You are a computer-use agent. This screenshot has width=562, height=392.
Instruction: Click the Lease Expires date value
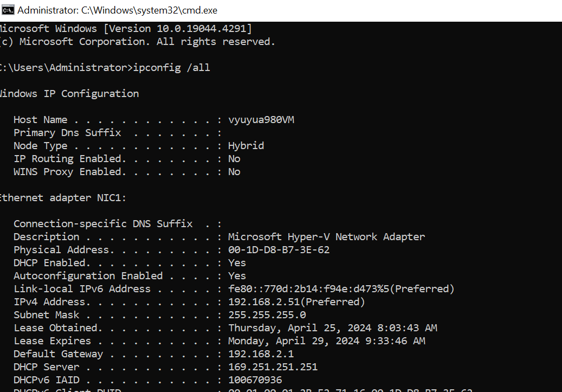(326, 340)
